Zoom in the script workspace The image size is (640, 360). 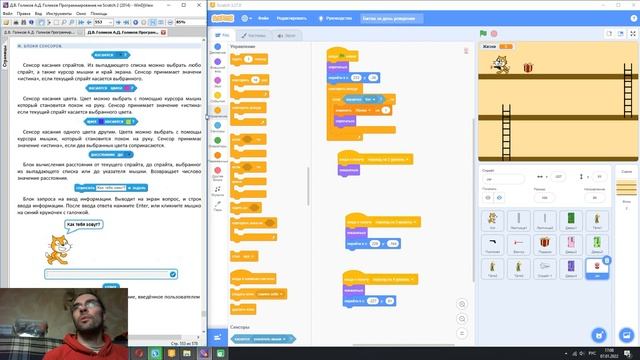click(x=462, y=304)
